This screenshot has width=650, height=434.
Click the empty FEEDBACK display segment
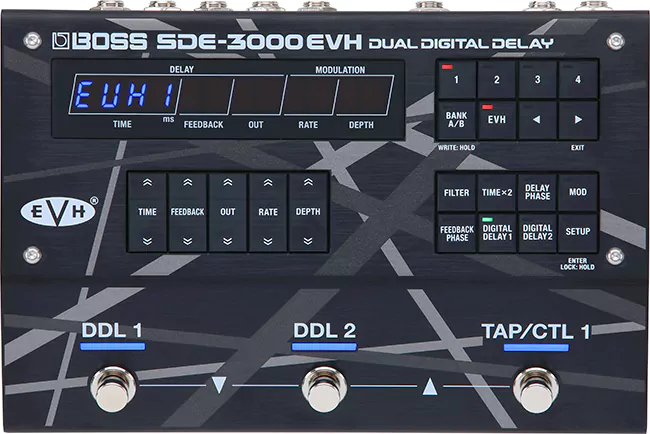(205, 95)
